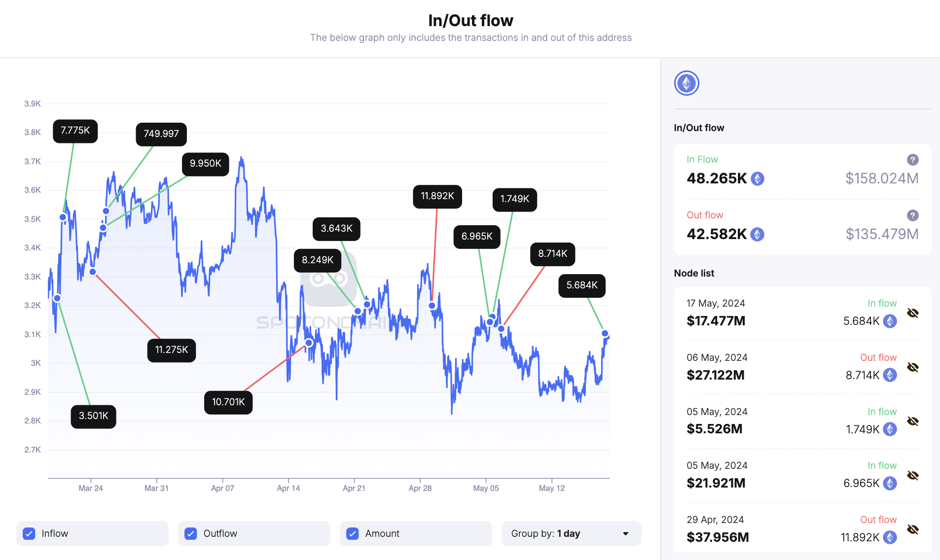Click the 7.775K marker on the chart
This screenshot has width=940, height=560.
pos(75,131)
